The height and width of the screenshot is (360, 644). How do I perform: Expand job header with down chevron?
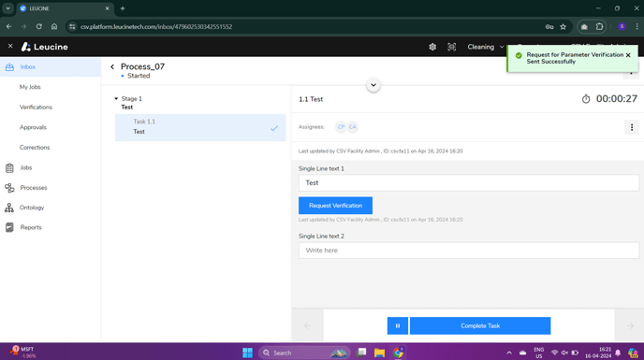373,85
